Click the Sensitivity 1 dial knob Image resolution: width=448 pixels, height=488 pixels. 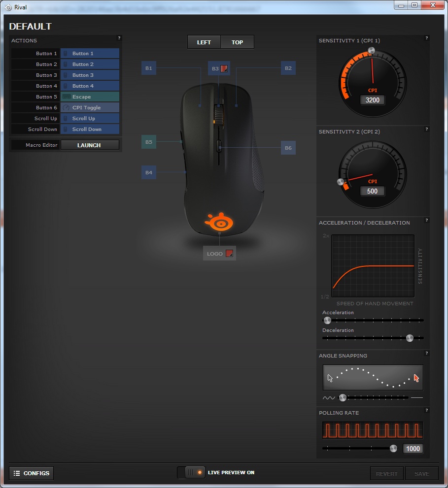coord(371,50)
